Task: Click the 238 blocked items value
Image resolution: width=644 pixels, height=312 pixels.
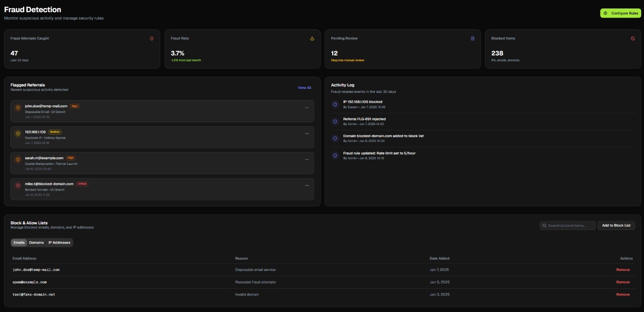Action: [497, 53]
